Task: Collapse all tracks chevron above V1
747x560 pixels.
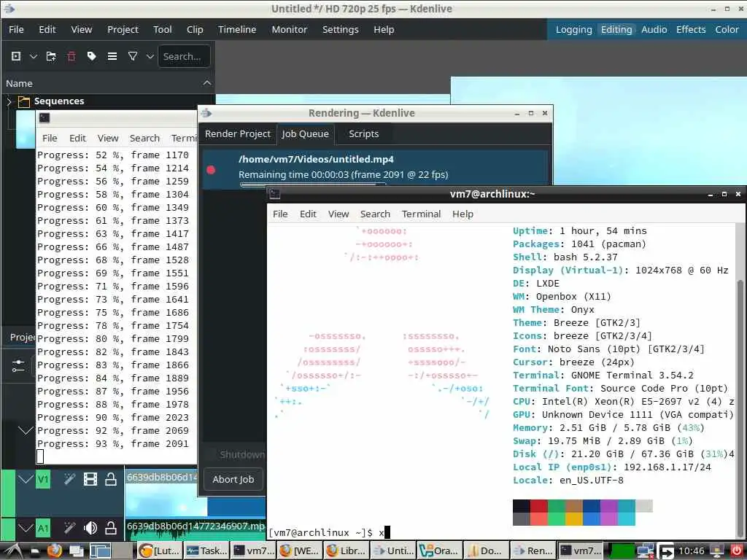Action: (x=26, y=430)
